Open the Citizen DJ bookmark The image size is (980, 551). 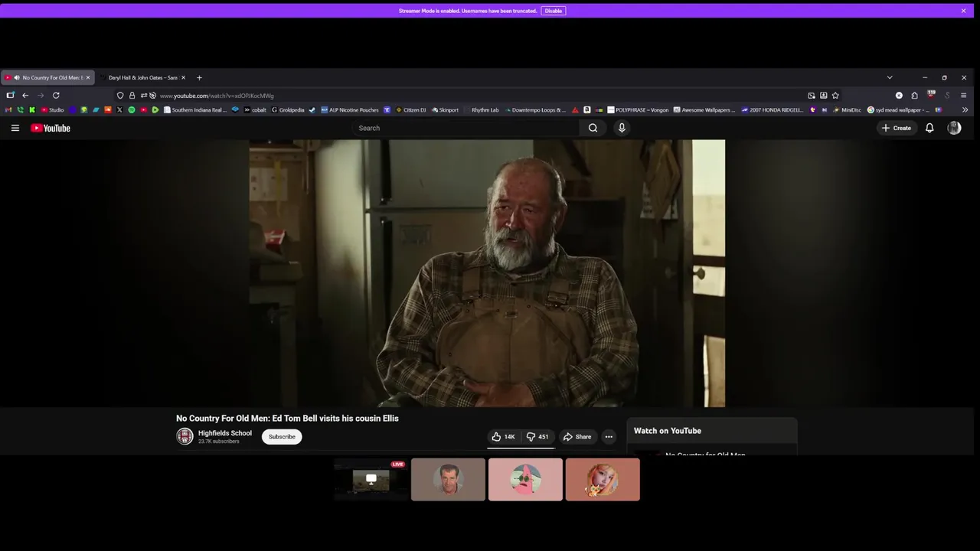coord(410,110)
